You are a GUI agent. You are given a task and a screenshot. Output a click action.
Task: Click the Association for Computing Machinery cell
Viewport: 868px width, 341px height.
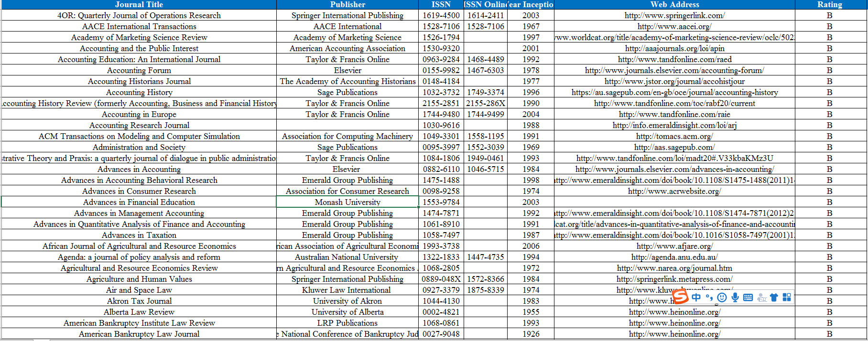pos(347,136)
